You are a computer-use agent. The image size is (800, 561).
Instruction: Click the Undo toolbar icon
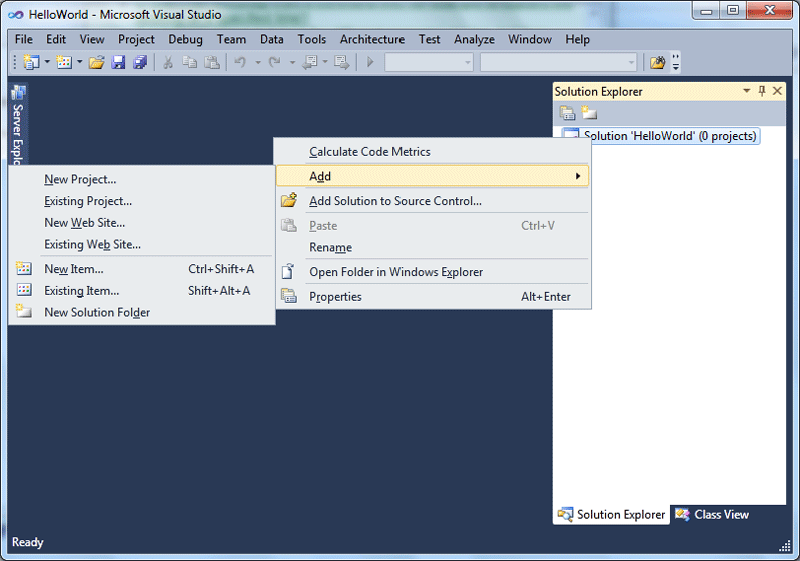pyautogui.click(x=240, y=62)
